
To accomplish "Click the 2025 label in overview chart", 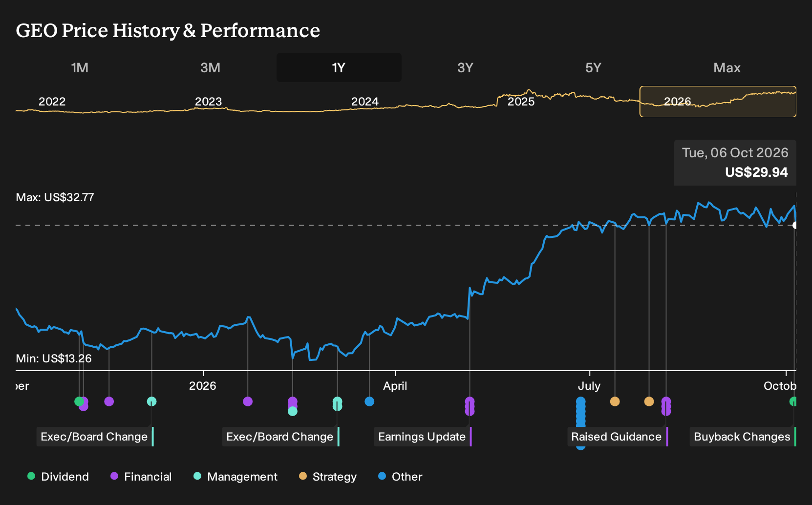I will (x=521, y=102).
